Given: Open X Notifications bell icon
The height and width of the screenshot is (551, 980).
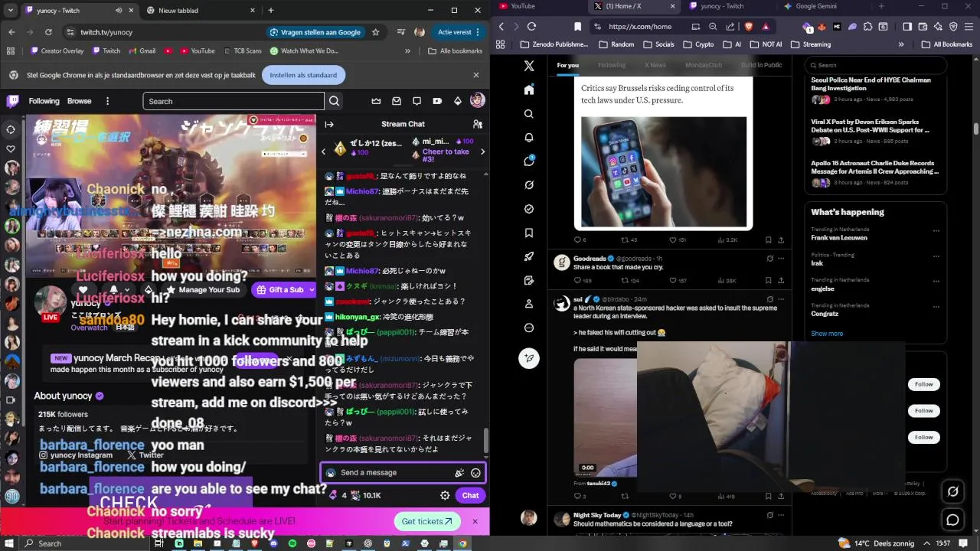Looking at the screenshot, I should 529,138.
